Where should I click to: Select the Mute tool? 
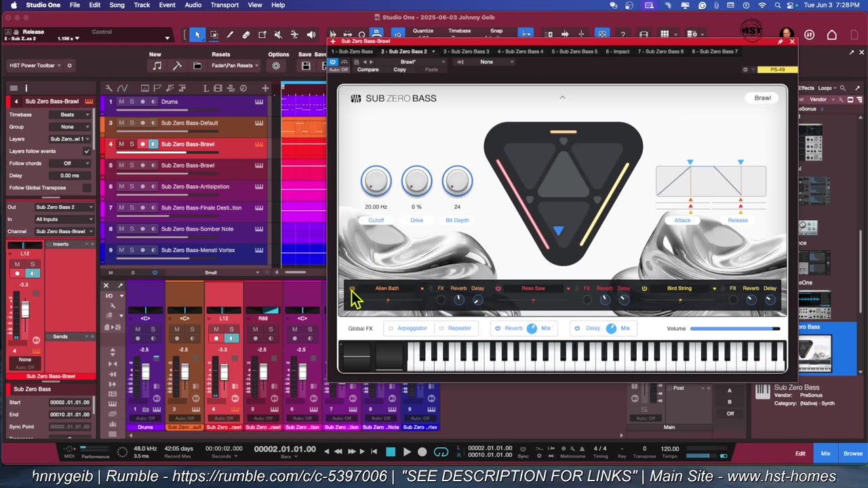(278, 35)
